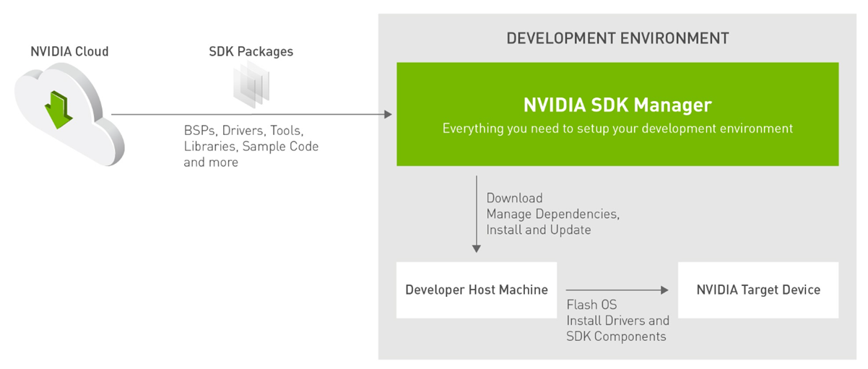The width and height of the screenshot is (868, 369).
Task: Click the "Everything you need to setup" subtitle
Action: tap(617, 129)
